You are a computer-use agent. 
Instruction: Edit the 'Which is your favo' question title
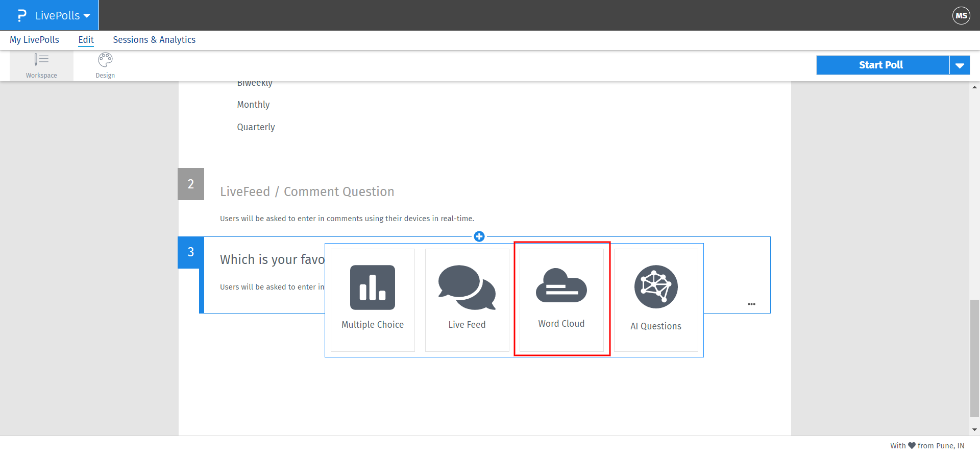point(272,259)
